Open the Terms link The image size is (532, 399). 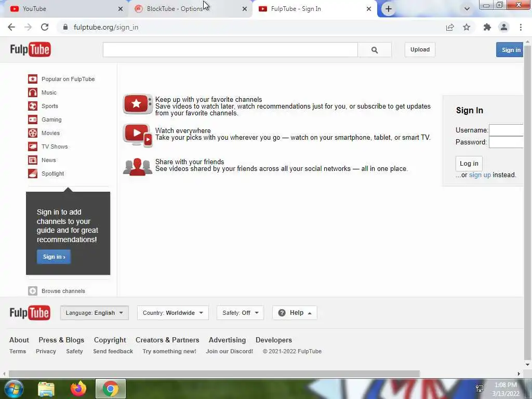pos(18,351)
